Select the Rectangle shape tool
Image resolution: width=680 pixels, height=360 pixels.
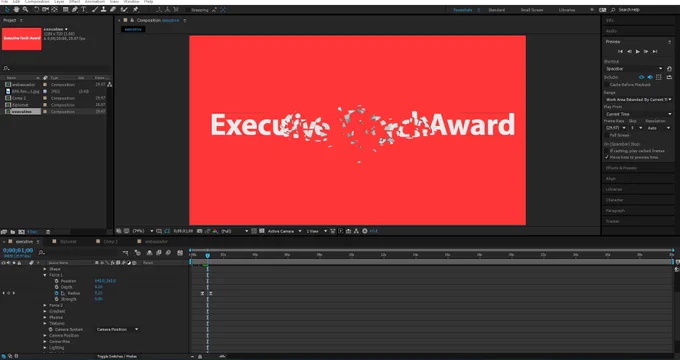pyautogui.click(x=65, y=10)
